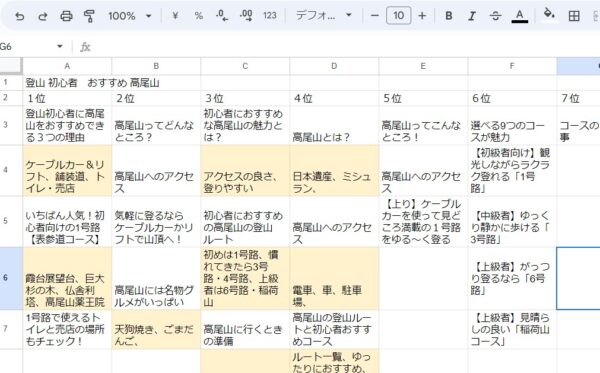Select column B header
Image resolution: width=600 pixels, height=373 pixels.
156,66
